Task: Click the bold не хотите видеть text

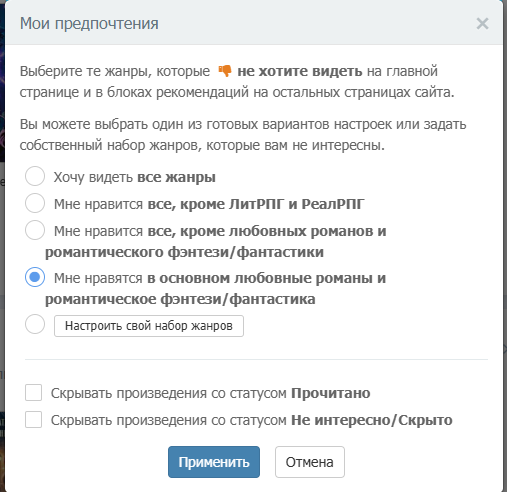Action: [x=300, y=71]
